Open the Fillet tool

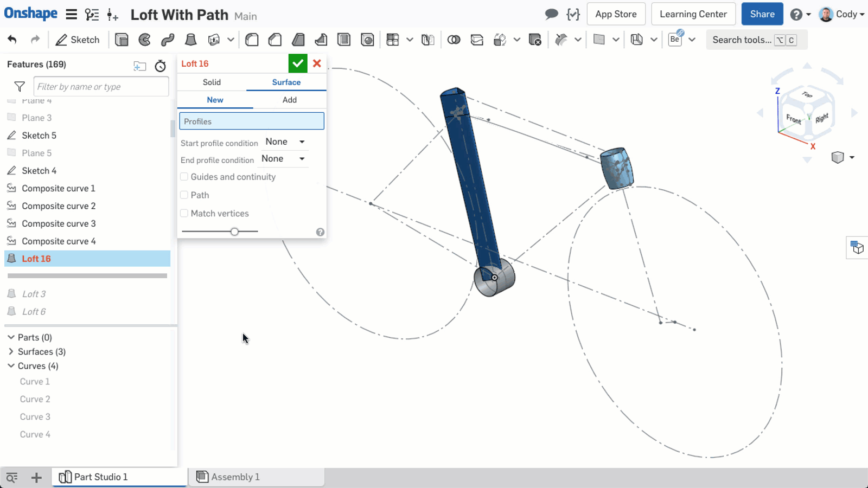pyautogui.click(x=252, y=39)
